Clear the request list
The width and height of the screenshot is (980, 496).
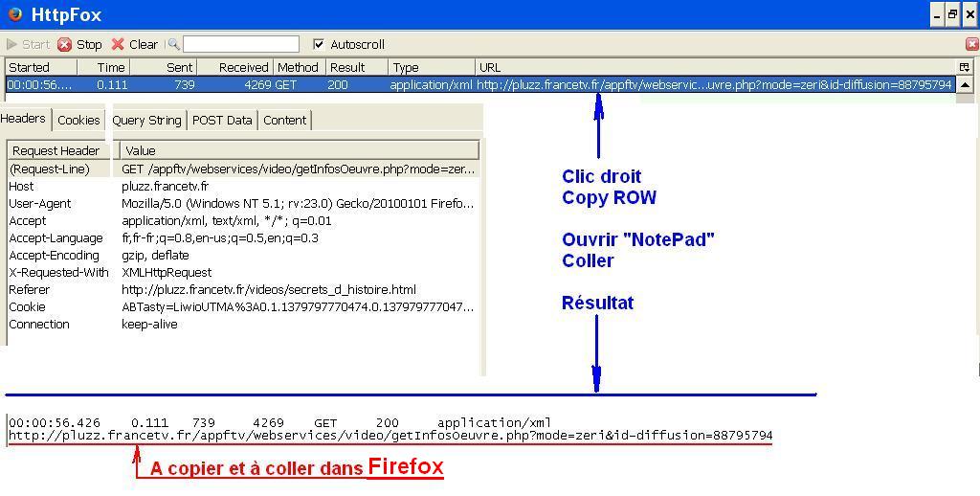click(134, 44)
